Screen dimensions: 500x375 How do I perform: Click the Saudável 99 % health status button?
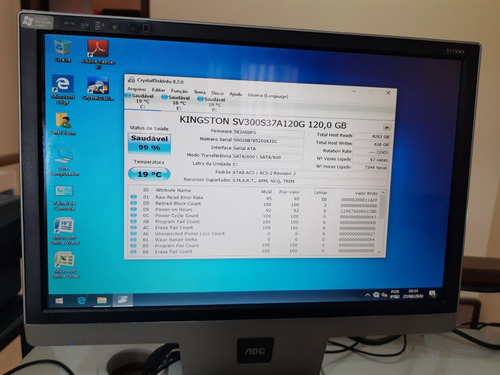[x=150, y=143]
